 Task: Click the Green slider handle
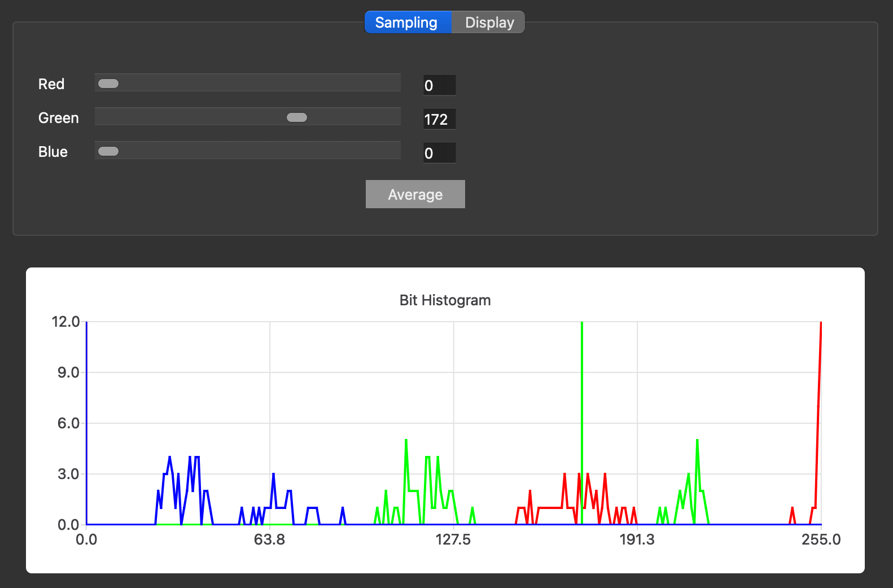click(x=297, y=117)
